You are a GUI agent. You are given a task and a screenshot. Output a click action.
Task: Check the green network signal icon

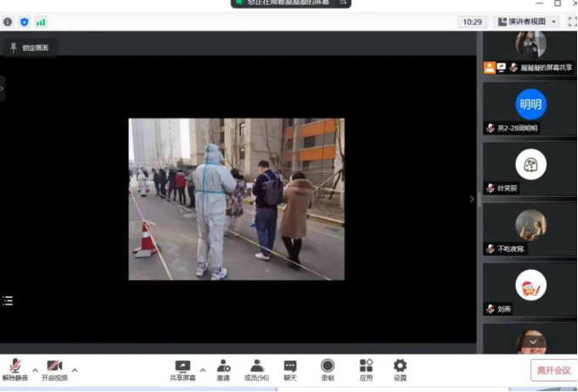(41, 21)
